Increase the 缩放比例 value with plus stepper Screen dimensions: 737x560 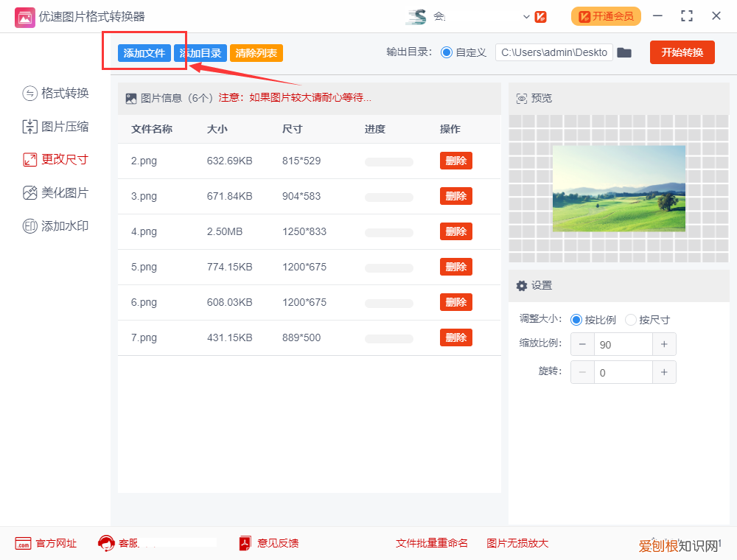click(664, 344)
